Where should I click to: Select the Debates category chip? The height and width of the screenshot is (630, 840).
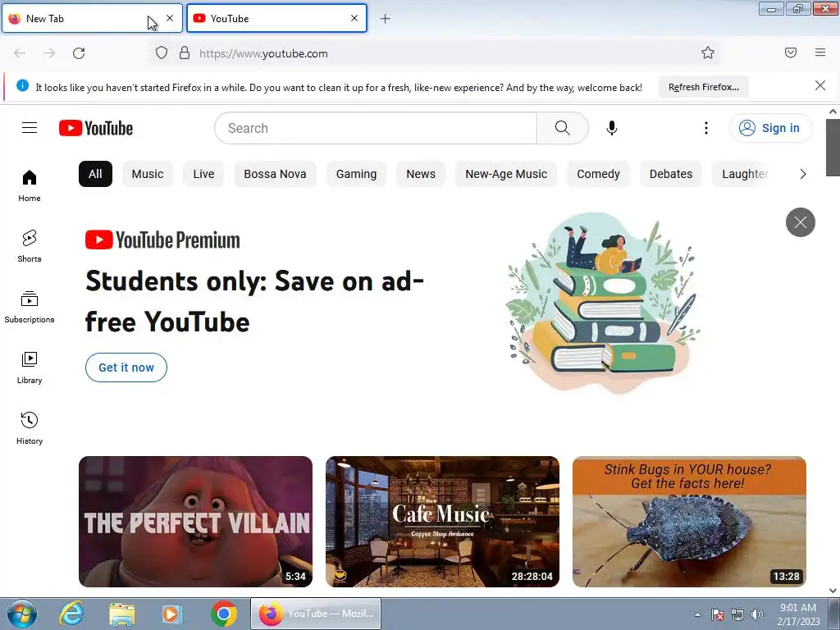[x=671, y=174]
